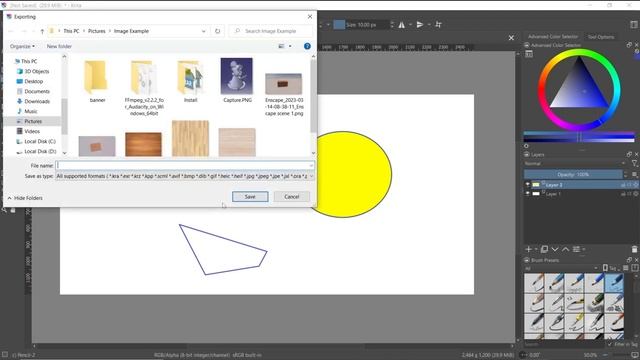Open layer properties icon in Layers panel
Viewport: 640px width, 360px height.
click(576, 249)
